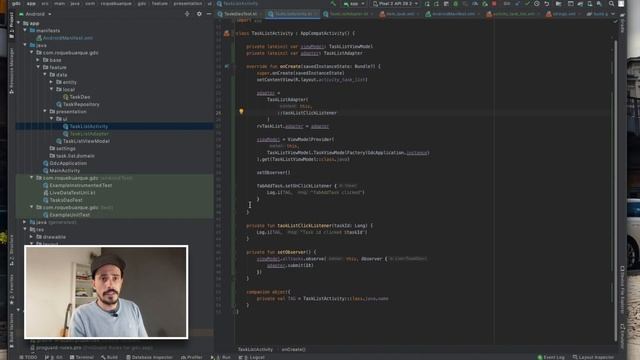
Task: Open the Terminal tool window
Action: (x=82, y=357)
